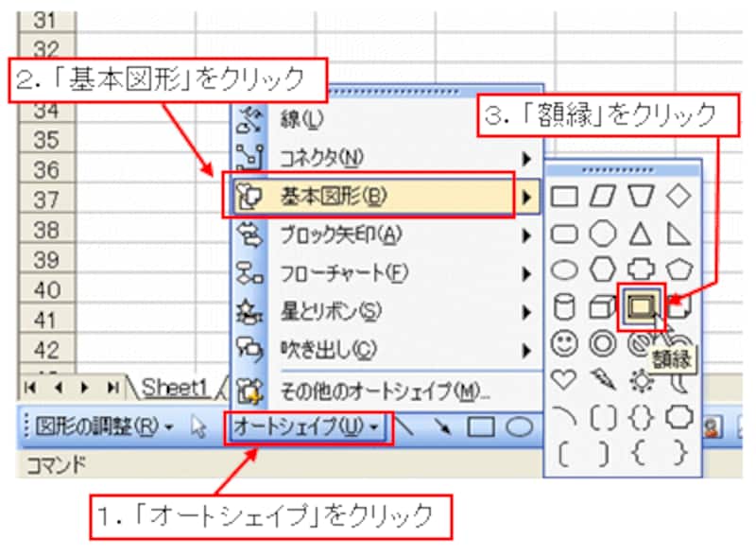This screenshot has height=556, width=756.
Task: Select the Sun shape
Action: 642,381
